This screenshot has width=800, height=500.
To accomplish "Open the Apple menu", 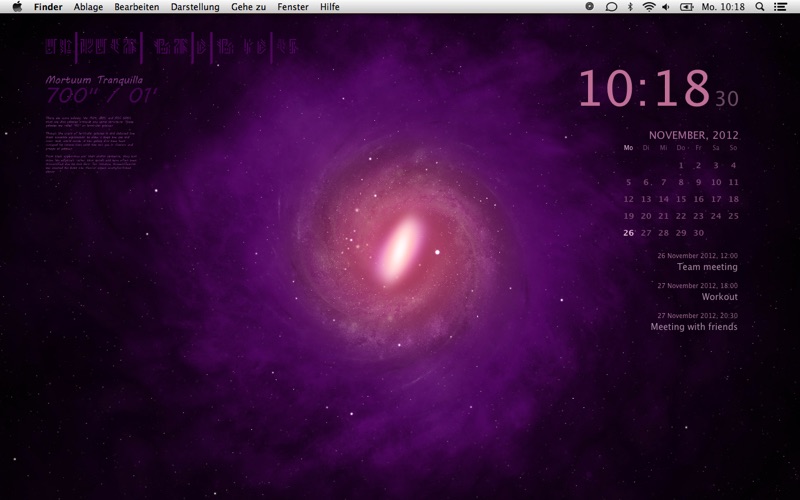I will pyautogui.click(x=17, y=7).
